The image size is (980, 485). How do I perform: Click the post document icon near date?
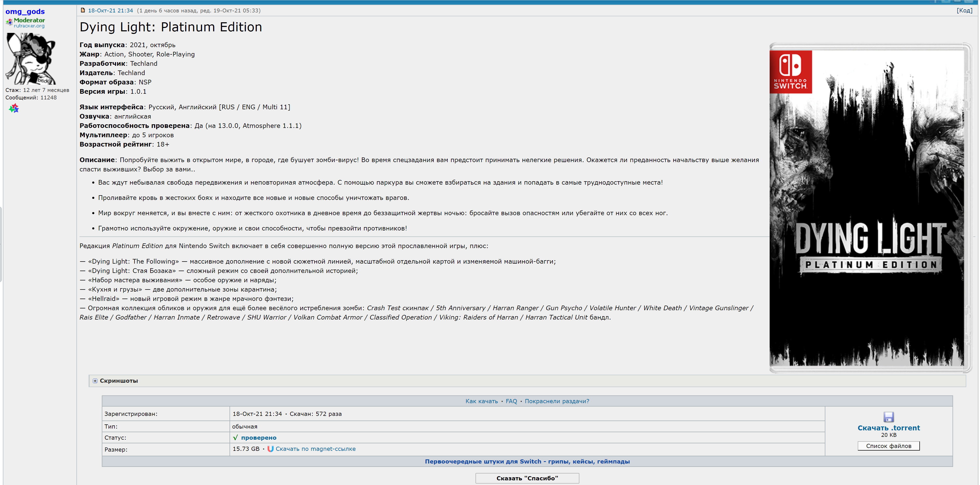tap(83, 10)
